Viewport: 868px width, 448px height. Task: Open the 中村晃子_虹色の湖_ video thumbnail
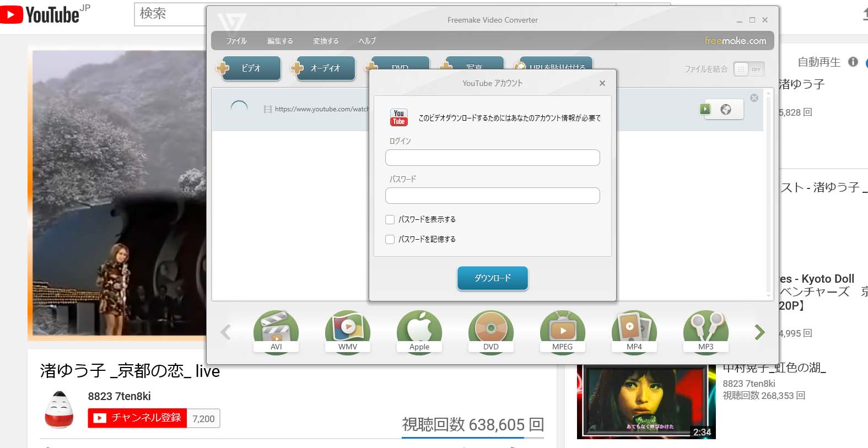(x=646, y=402)
